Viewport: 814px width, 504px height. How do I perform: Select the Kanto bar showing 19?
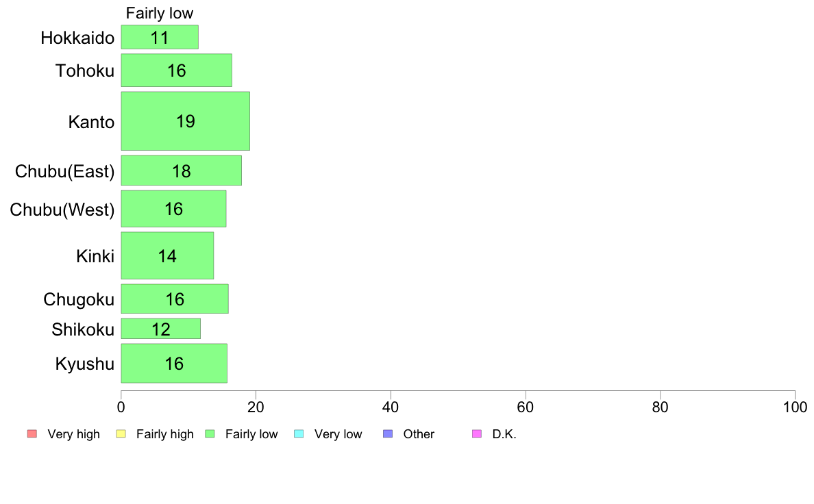[x=185, y=121]
